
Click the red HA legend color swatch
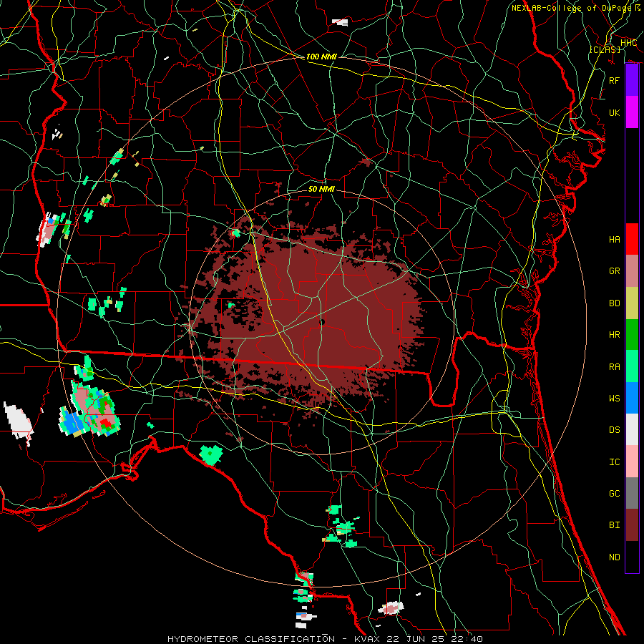pyautogui.click(x=632, y=239)
